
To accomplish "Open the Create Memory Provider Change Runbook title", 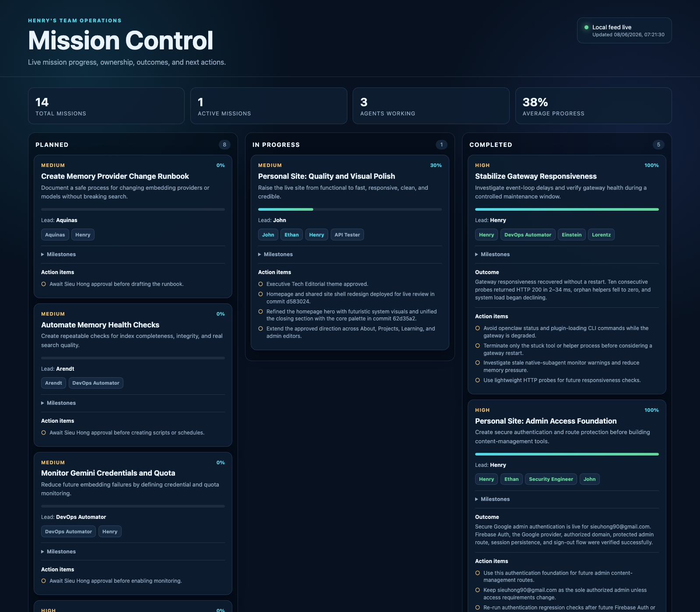I will 115,176.
